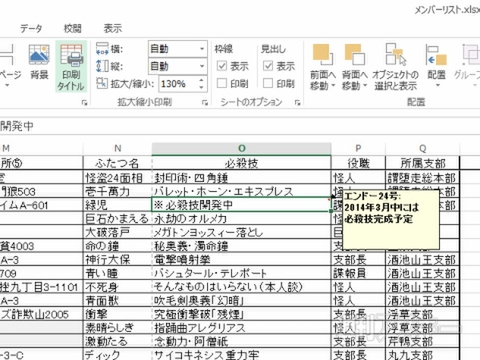480x360 pixels.
Task: Select cell そんなものはいらない(本人談)
Action: [242, 287]
